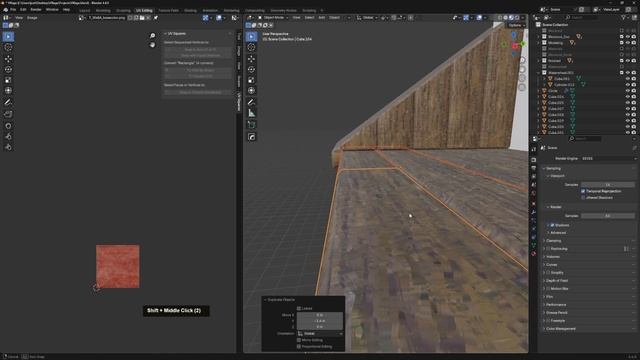Screen dimensions: 640x360
Task: Open the Modifiers wrench properties tab
Action: [x=533, y=212]
